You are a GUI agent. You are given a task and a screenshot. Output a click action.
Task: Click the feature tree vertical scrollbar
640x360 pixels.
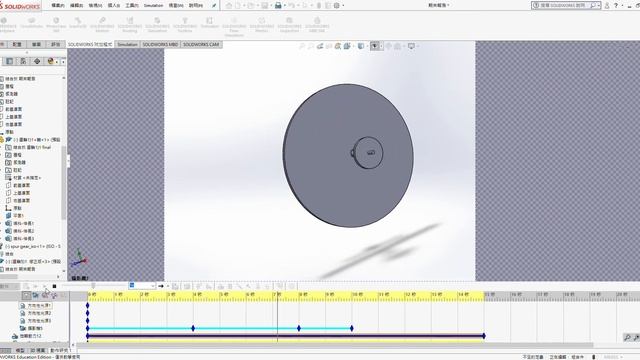(63, 182)
